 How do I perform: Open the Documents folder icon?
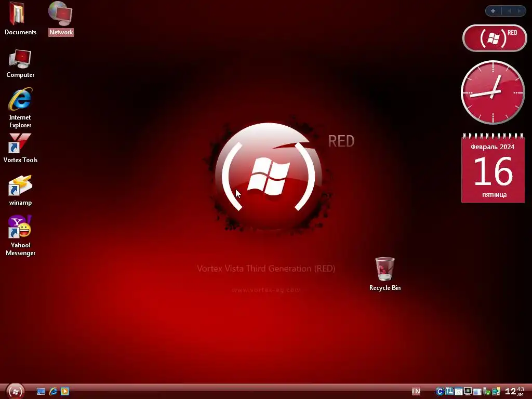[x=20, y=19]
